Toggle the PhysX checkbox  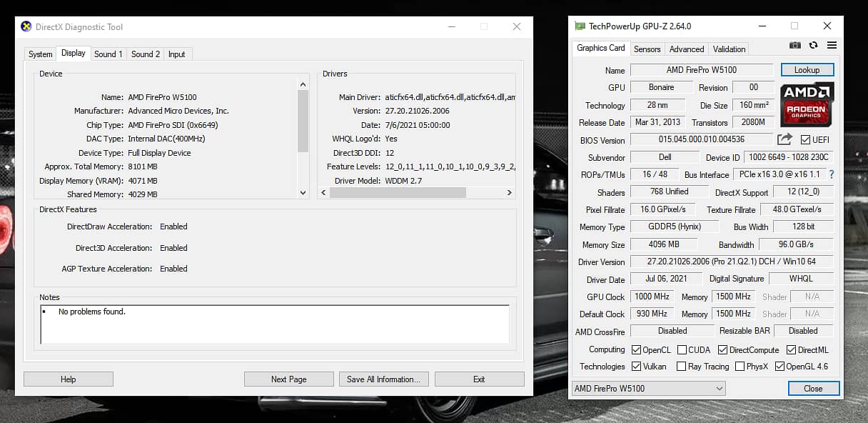740,367
